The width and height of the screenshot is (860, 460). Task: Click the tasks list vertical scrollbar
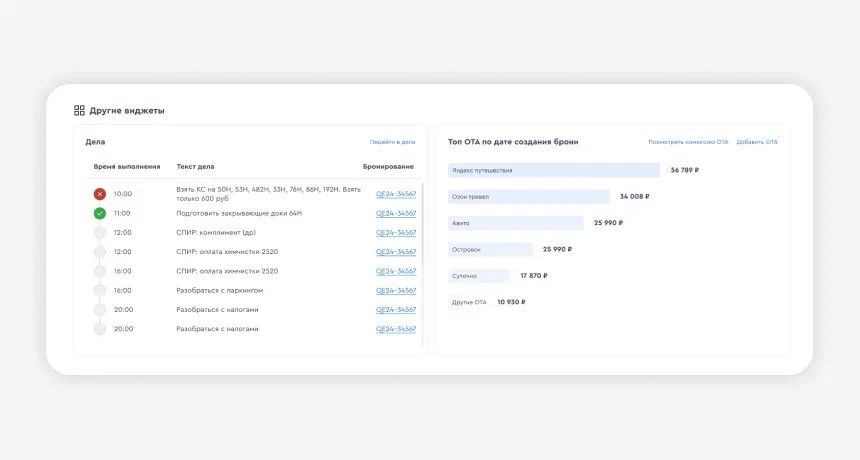click(x=422, y=224)
